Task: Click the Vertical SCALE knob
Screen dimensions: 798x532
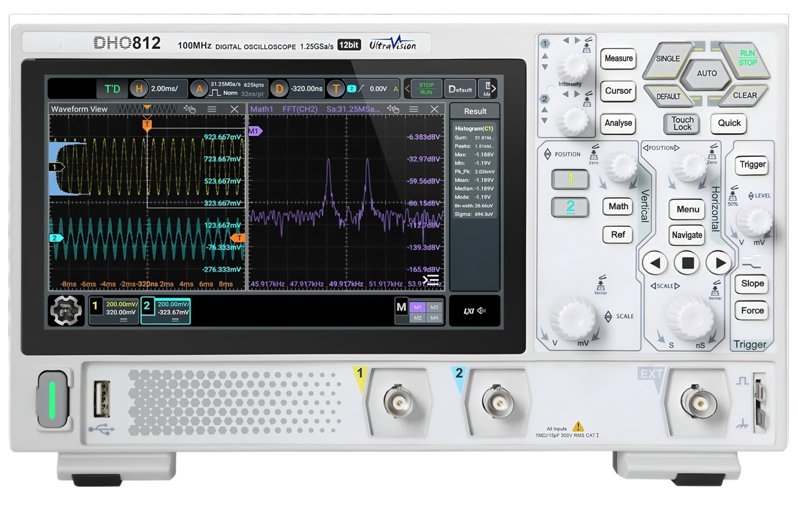Action: (573, 318)
